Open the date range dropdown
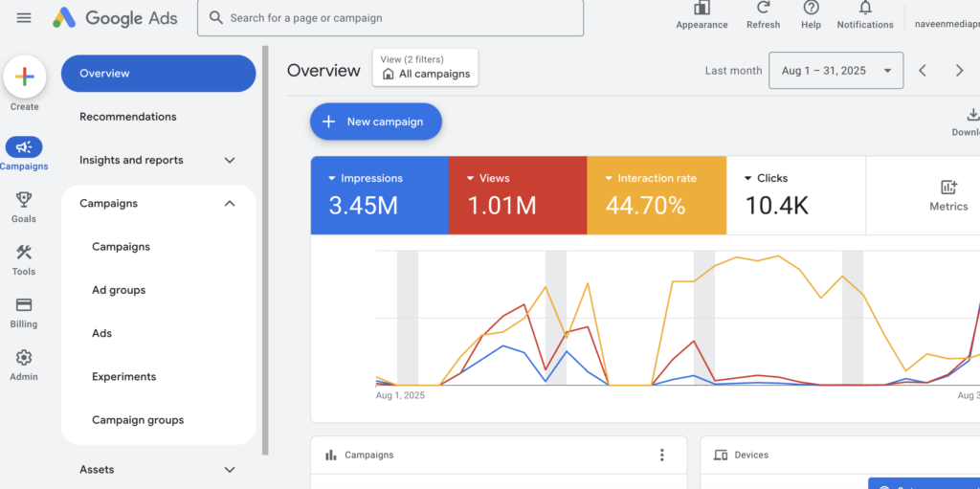The image size is (980, 489). pyautogui.click(x=835, y=71)
